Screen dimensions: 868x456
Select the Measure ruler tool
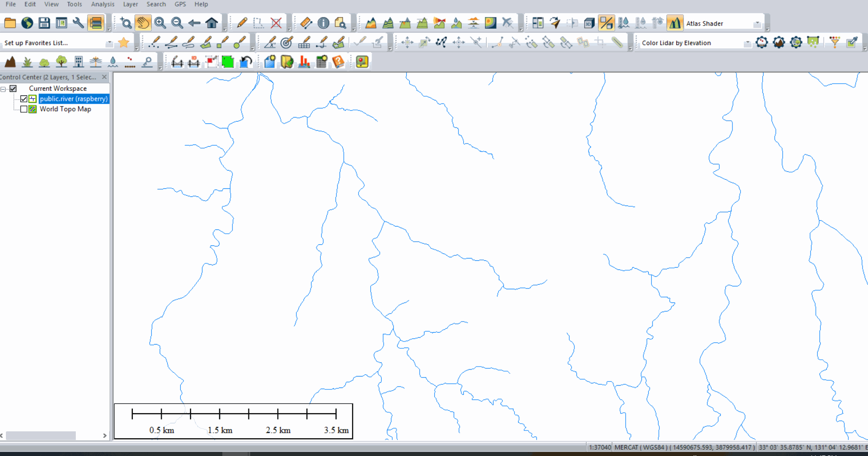pos(306,23)
